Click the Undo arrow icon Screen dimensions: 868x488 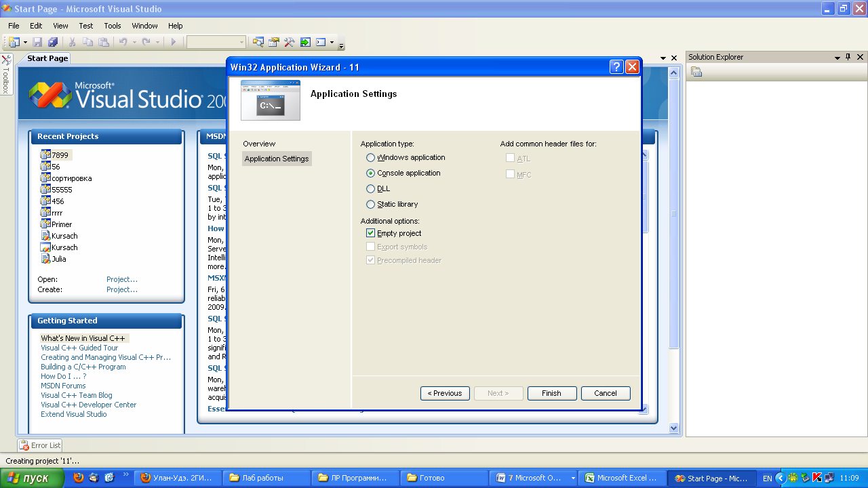tap(123, 42)
